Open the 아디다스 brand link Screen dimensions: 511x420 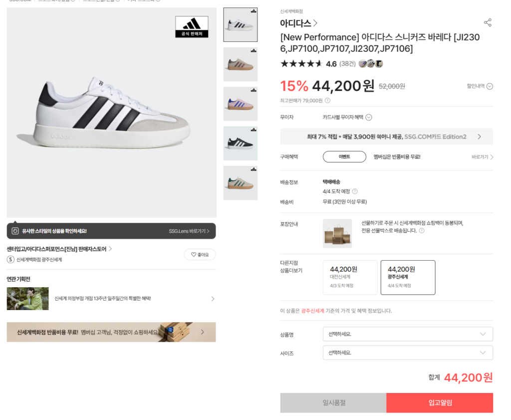pyautogui.click(x=298, y=23)
